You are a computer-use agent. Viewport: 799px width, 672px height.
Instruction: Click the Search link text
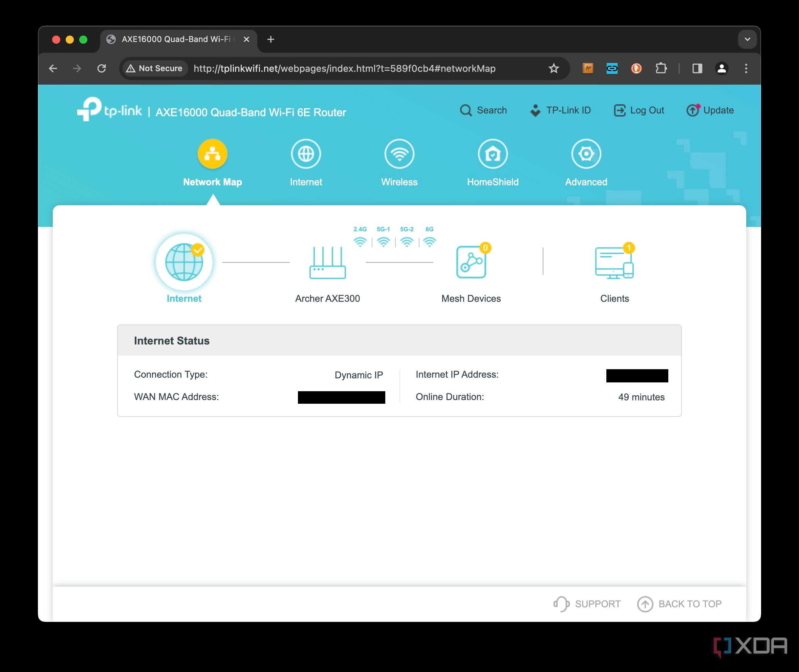coord(492,110)
